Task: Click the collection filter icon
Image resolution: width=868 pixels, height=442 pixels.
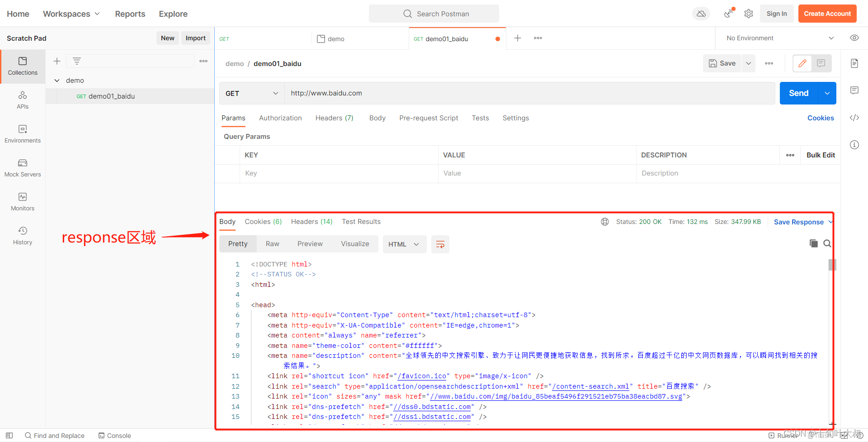Action: (x=77, y=61)
